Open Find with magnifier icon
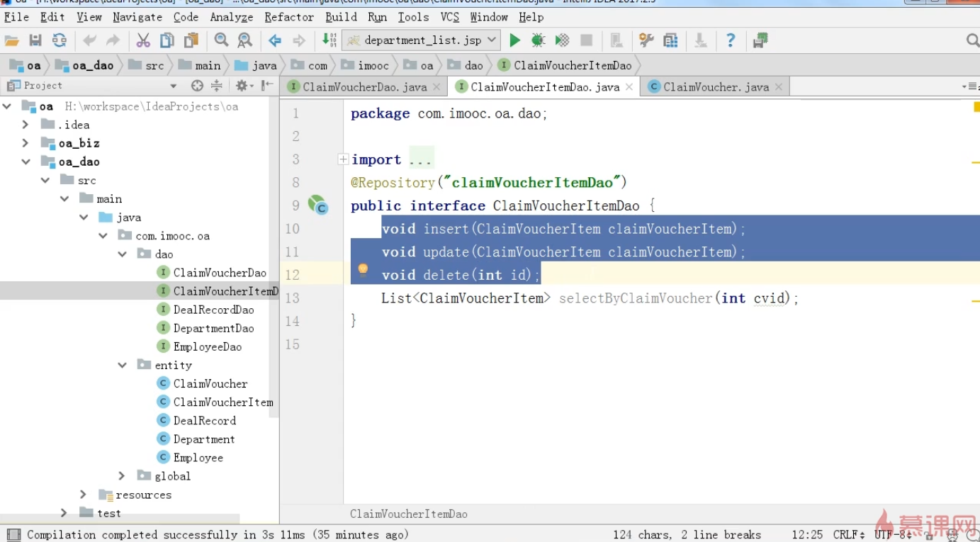Screen dimensions: 980x542 (x=221, y=40)
